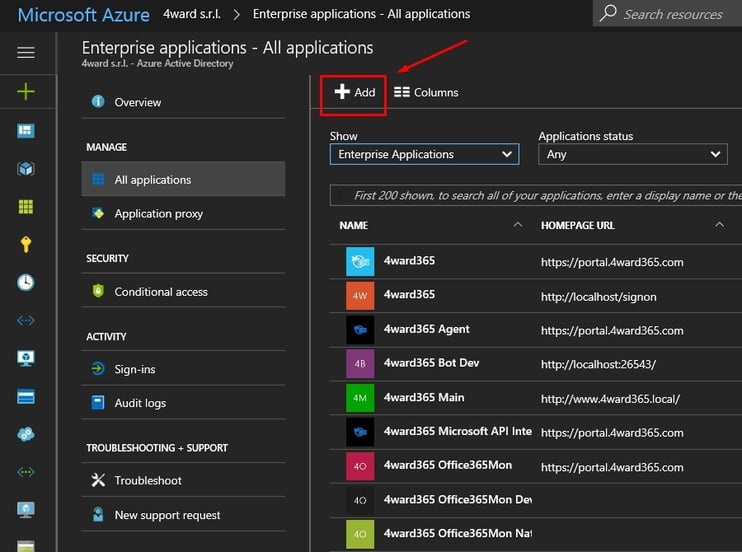Open New support request menu item
742x552 pixels.
tap(184, 515)
